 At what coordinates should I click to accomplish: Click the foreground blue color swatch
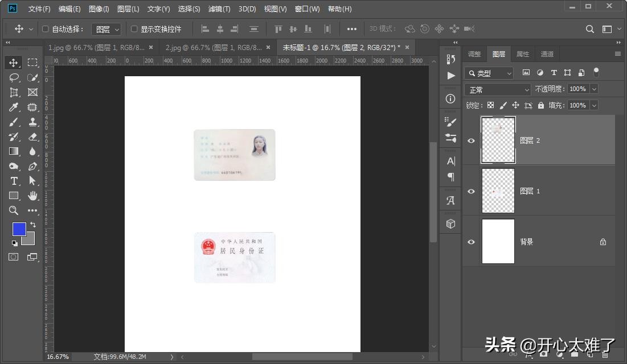coord(19,229)
